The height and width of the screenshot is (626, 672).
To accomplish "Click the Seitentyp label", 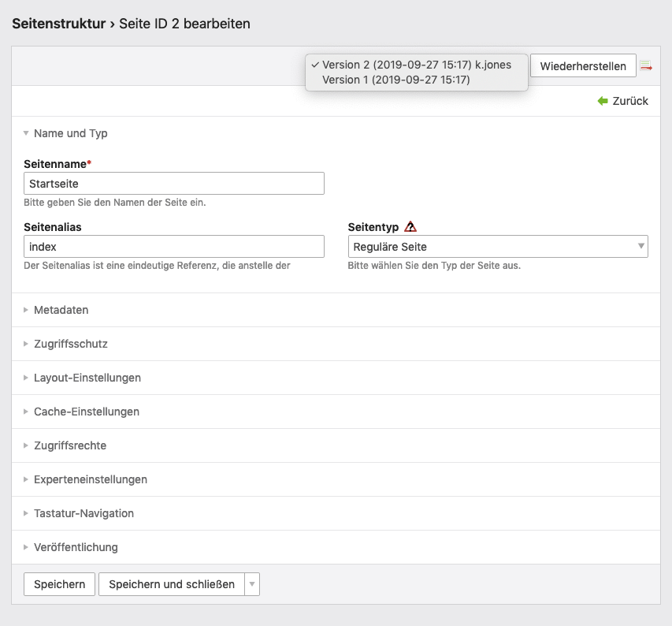I will point(373,227).
